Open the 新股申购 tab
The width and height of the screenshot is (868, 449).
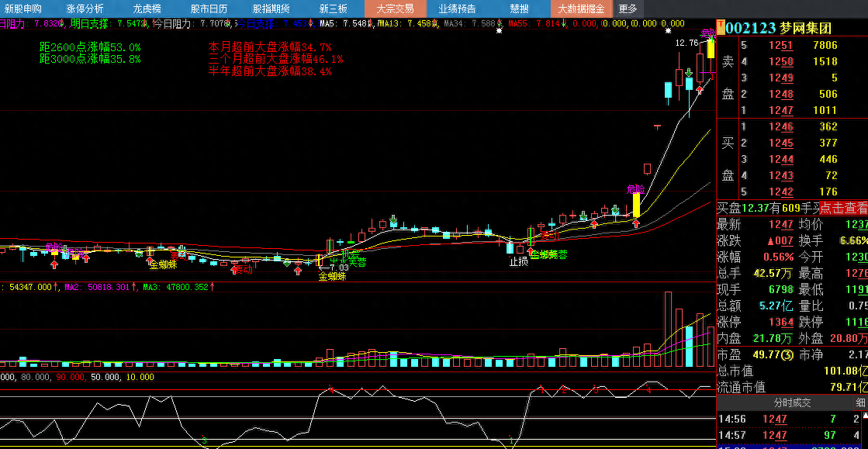coord(23,9)
